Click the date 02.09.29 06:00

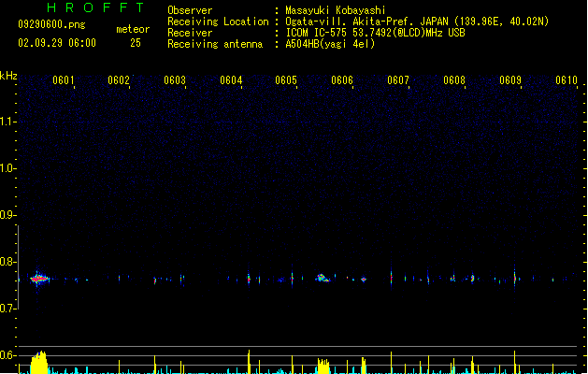tap(57, 43)
